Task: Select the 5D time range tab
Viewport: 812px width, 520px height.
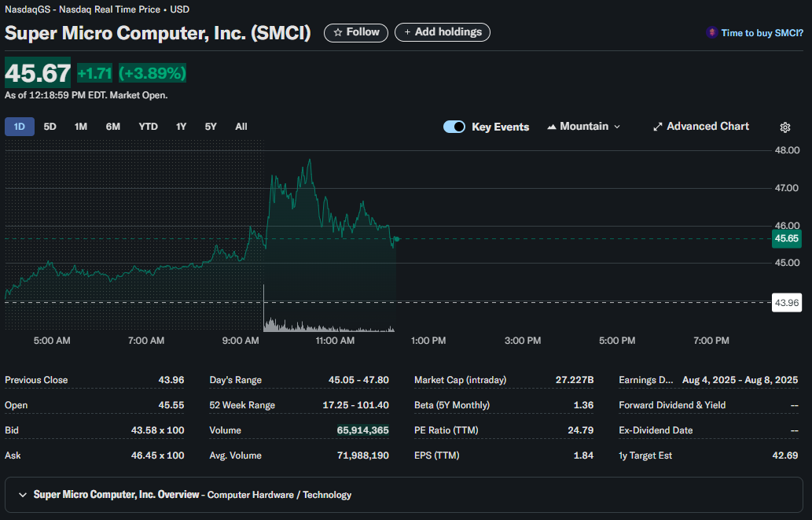Action: pos(50,127)
